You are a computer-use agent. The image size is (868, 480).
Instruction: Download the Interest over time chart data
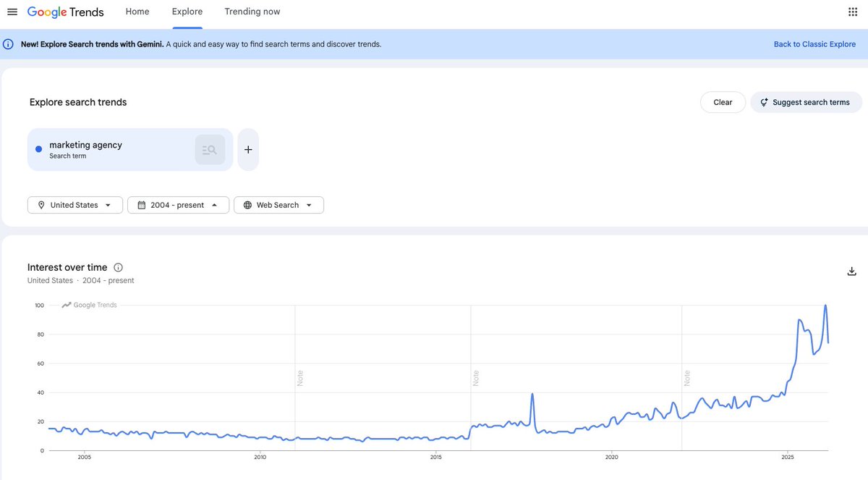pos(851,271)
